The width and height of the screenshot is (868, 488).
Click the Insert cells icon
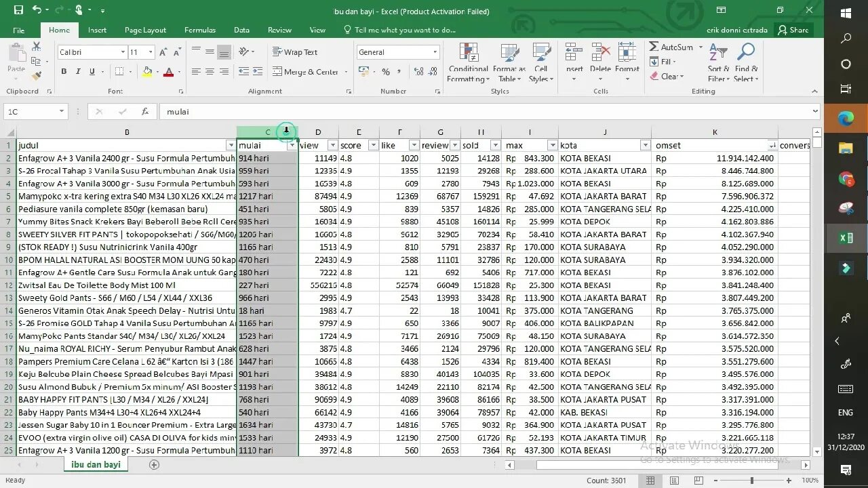pyautogui.click(x=574, y=53)
